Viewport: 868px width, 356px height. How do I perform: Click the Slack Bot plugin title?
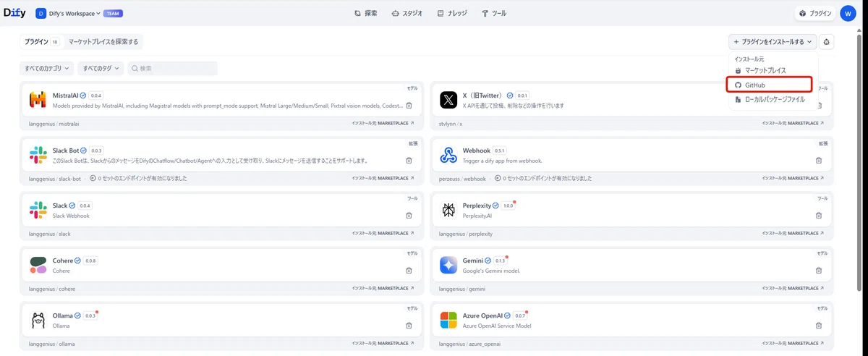(65, 151)
